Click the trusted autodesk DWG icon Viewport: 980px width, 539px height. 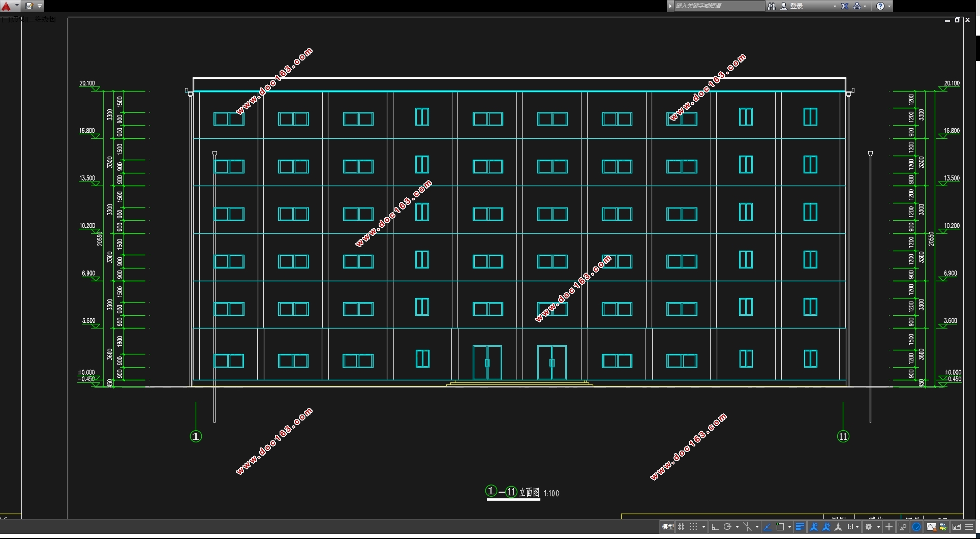tap(943, 527)
